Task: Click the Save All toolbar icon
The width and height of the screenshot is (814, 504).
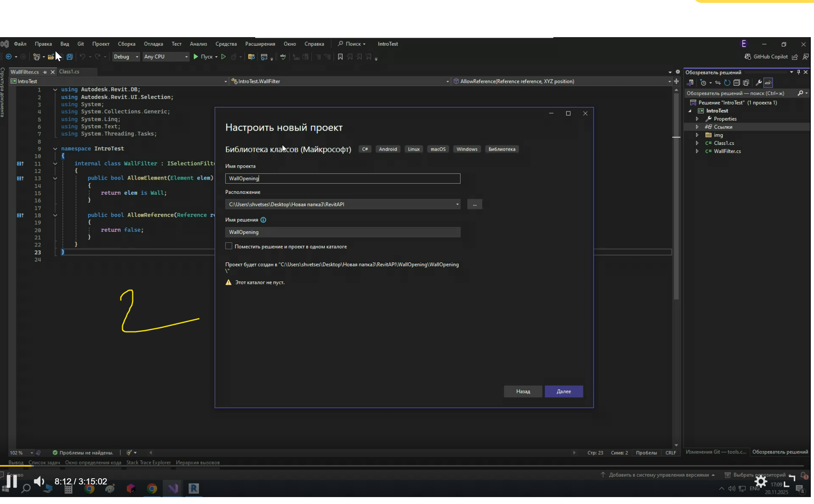Action: [70, 57]
